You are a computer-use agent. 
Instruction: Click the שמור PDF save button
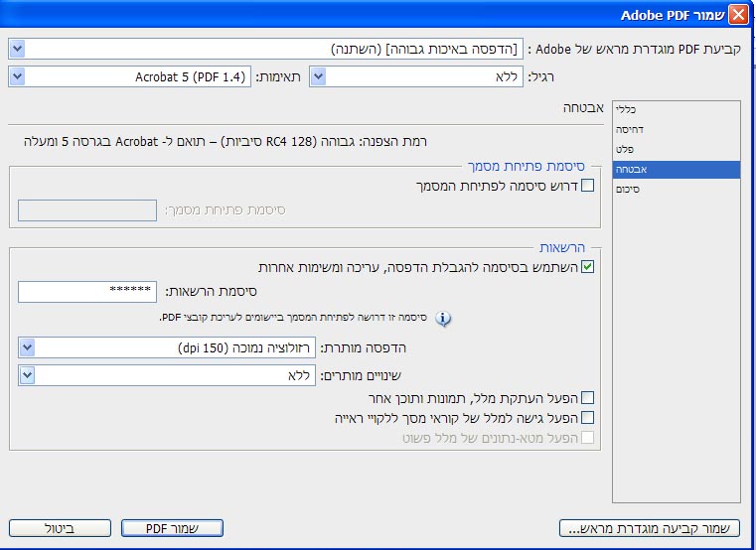click(x=172, y=528)
